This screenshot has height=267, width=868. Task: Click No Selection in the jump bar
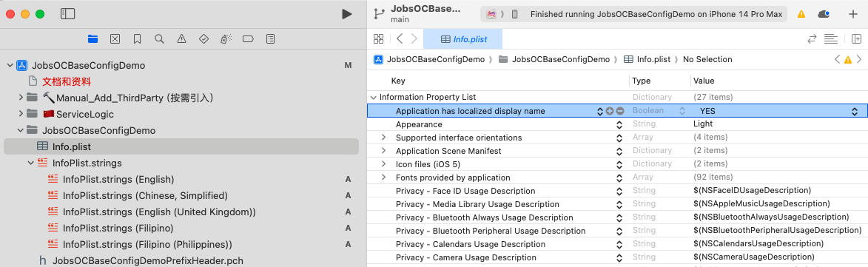707,59
